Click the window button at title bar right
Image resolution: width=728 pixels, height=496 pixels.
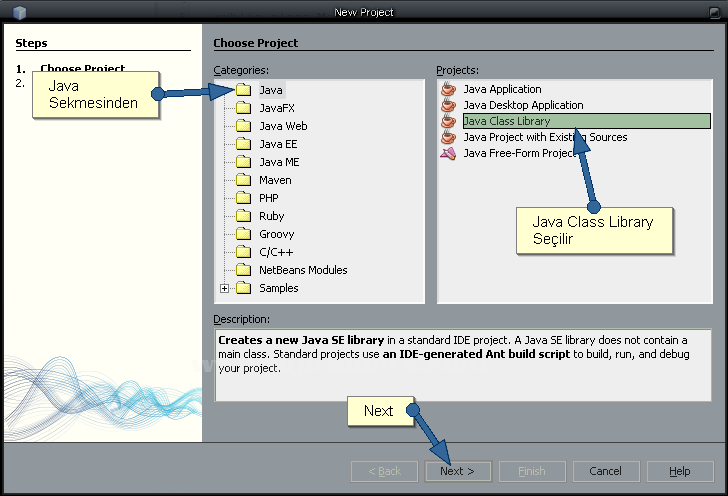715,13
